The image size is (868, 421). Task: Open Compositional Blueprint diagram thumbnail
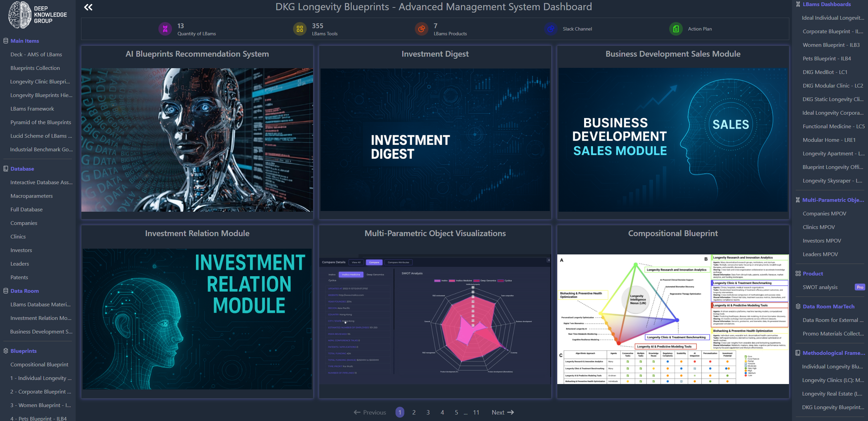[x=673, y=319]
